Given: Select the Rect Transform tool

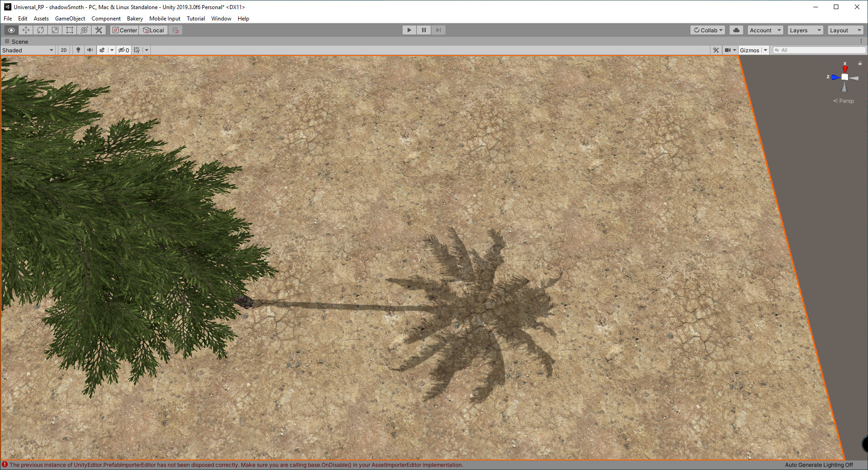Looking at the screenshot, I should pyautogui.click(x=70, y=30).
